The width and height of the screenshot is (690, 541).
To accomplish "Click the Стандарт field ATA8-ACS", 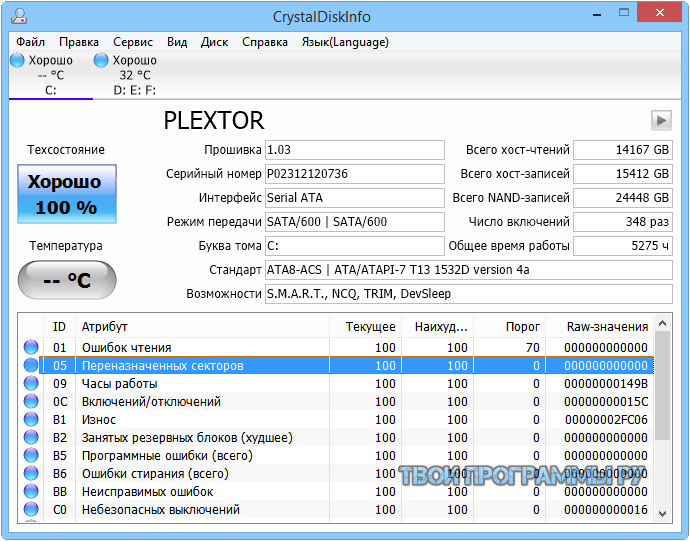I will (469, 270).
